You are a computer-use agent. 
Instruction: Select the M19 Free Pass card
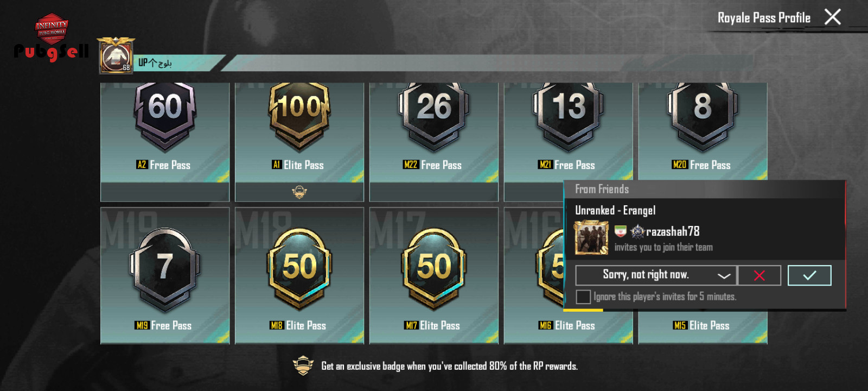point(165,275)
